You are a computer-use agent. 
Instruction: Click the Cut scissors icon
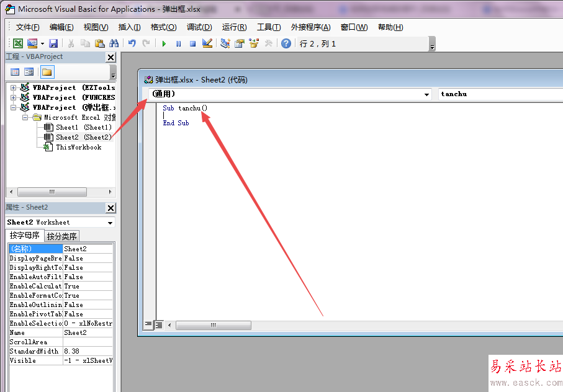pyautogui.click(x=71, y=43)
